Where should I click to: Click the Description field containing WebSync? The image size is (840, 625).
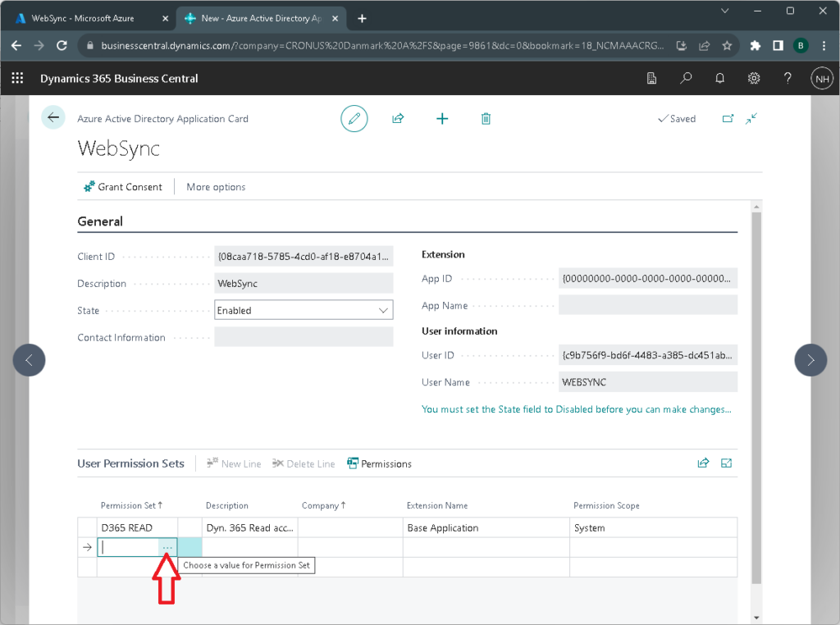click(304, 284)
